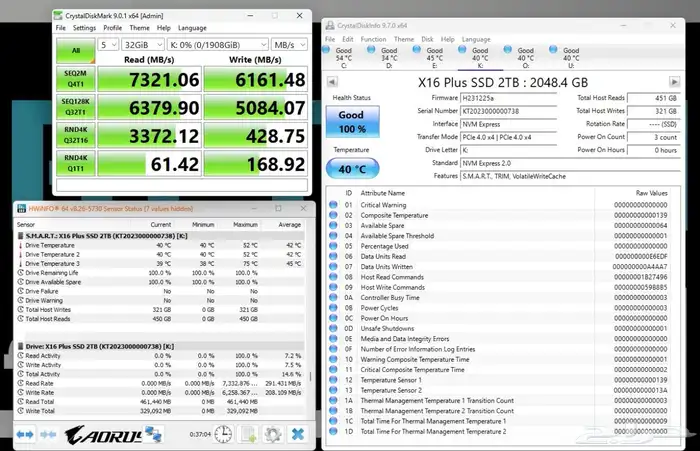This screenshot has height=451, width=700.
Task: Select Drive Remaining Life sensor row
Action: coord(161,273)
